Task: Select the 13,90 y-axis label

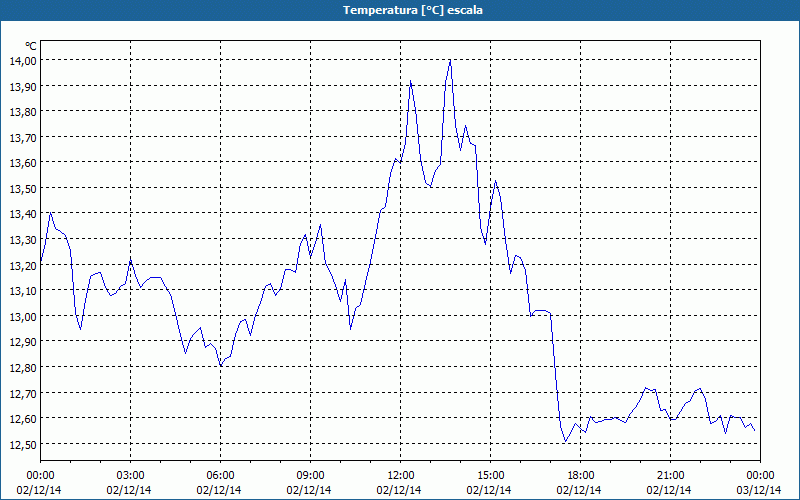Action: tap(23, 86)
